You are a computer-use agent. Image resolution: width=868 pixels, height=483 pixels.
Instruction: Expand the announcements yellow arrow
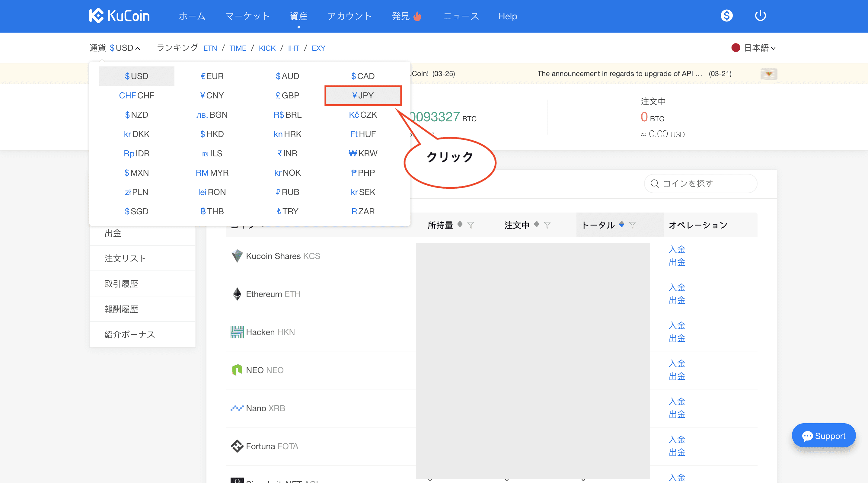tap(769, 74)
